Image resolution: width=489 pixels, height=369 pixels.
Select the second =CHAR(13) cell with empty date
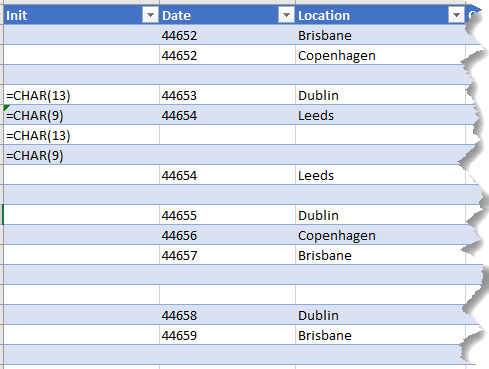(81, 135)
